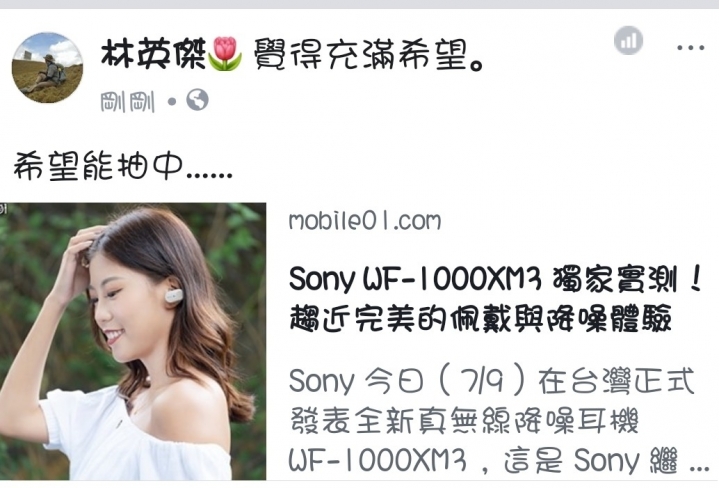Open the post insights bar-chart icon
The width and height of the screenshot is (720, 488).
tap(628, 40)
